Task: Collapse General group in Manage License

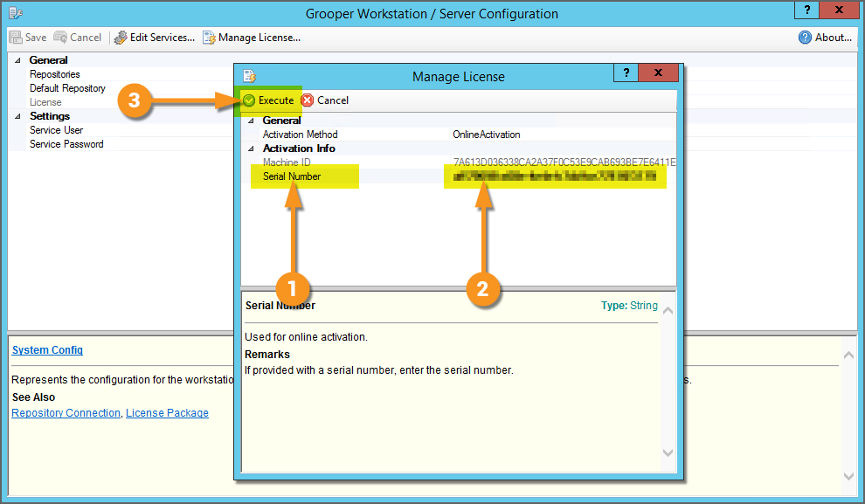Action: click(x=251, y=121)
